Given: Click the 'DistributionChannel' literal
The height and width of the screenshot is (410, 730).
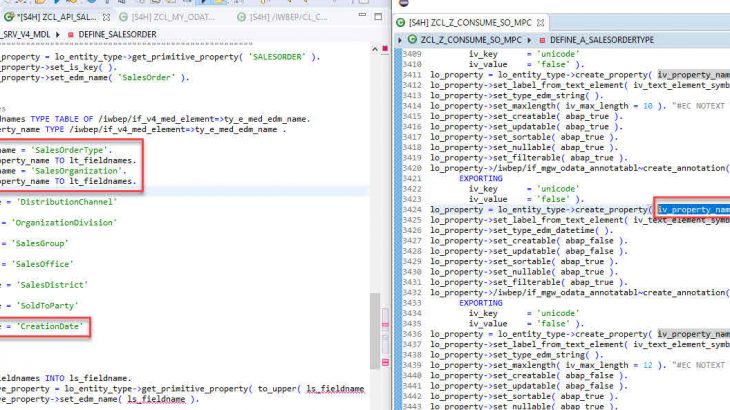Looking at the screenshot, I should click(x=67, y=202).
